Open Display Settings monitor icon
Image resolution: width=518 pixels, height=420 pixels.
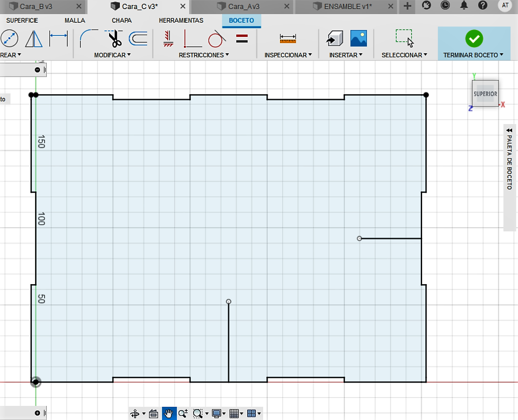pos(216,413)
